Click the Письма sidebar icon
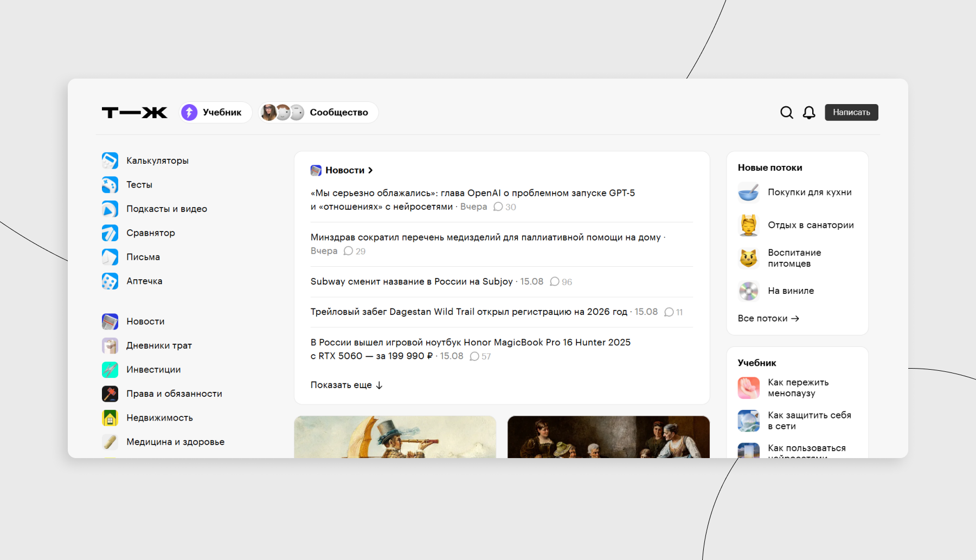The width and height of the screenshot is (976, 560). pyautogui.click(x=110, y=257)
